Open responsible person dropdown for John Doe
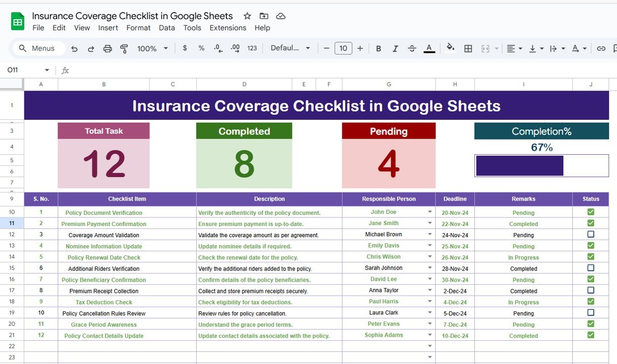The height and width of the screenshot is (364, 617). [x=430, y=212]
